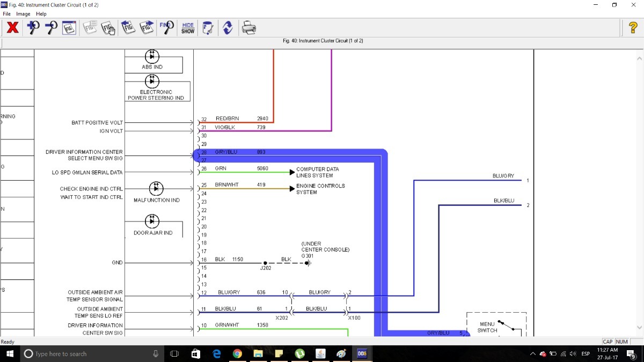Click the GRN 5060 wire label
This screenshot has width=644, height=362.
tap(241, 168)
